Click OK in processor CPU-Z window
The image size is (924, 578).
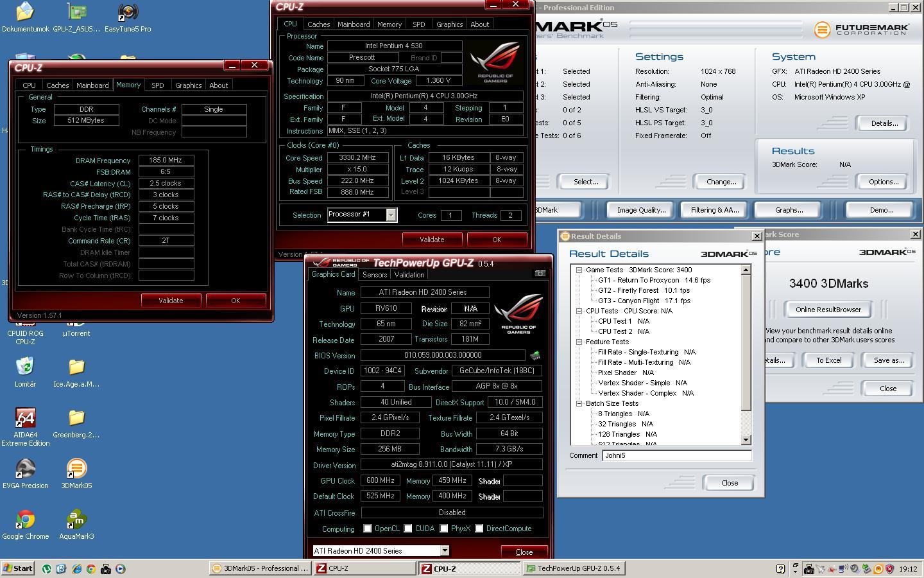497,240
